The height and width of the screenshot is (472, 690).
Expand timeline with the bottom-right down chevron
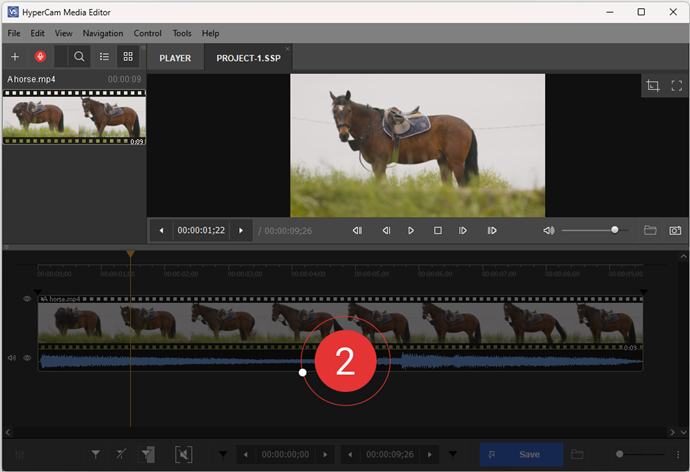pyautogui.click(x=683, y=432)
